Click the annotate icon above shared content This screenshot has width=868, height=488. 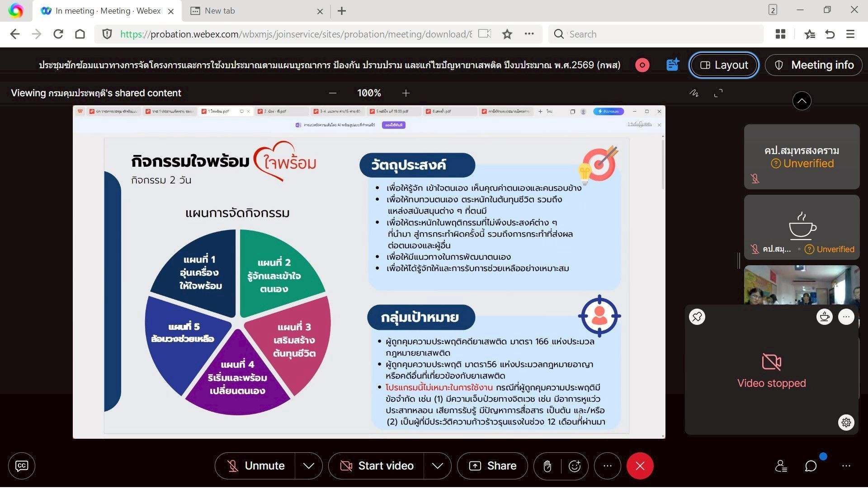694,93
